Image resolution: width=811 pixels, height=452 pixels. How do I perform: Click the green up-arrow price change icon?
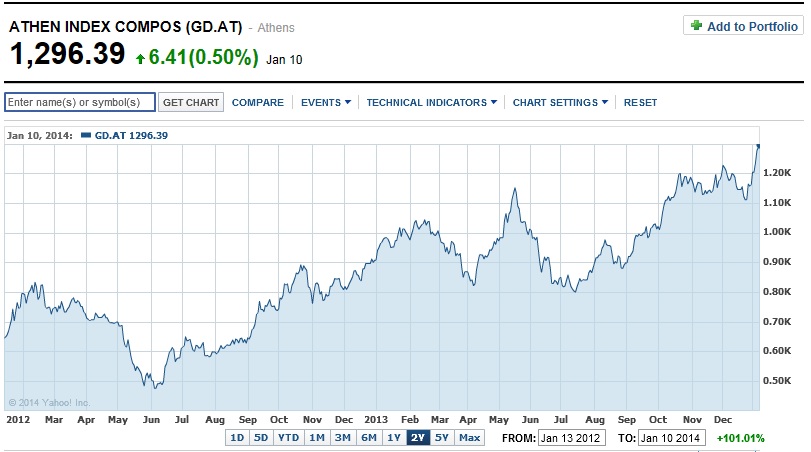tap(140, 59)
